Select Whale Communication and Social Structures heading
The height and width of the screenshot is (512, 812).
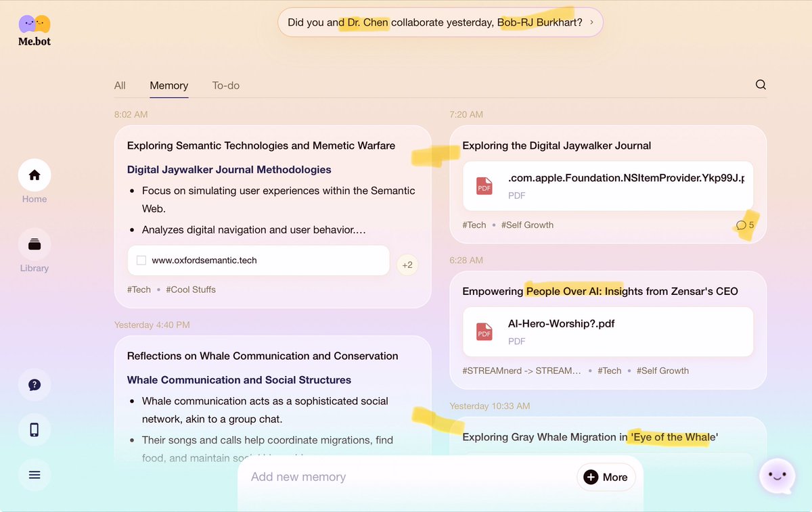pyautogui.click(x=239, y=380)
